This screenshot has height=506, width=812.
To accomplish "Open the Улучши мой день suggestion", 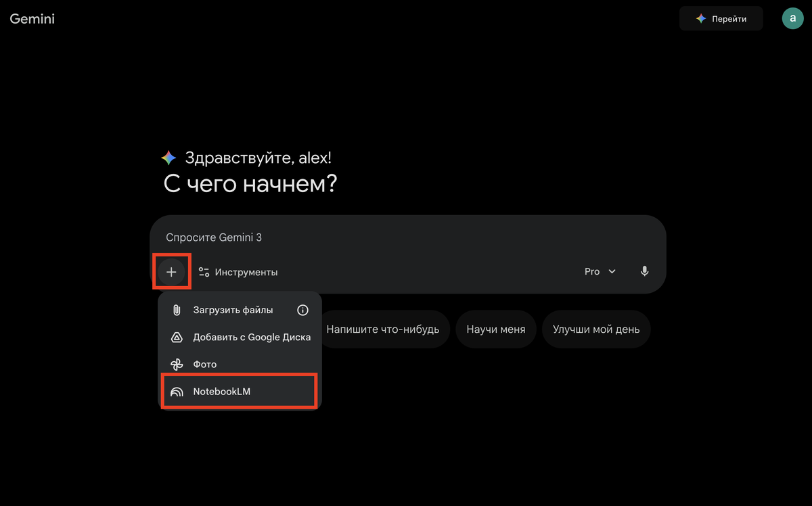I will point(596,329).
